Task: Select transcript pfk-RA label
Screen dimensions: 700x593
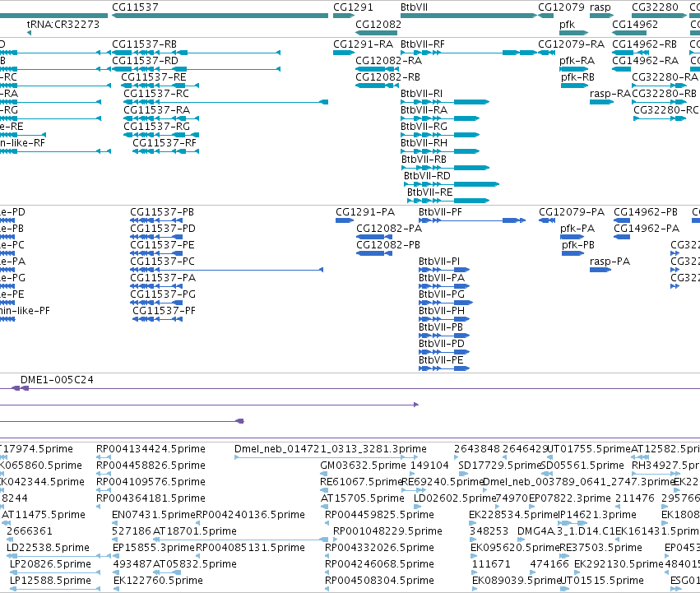Action: point(577,61)
